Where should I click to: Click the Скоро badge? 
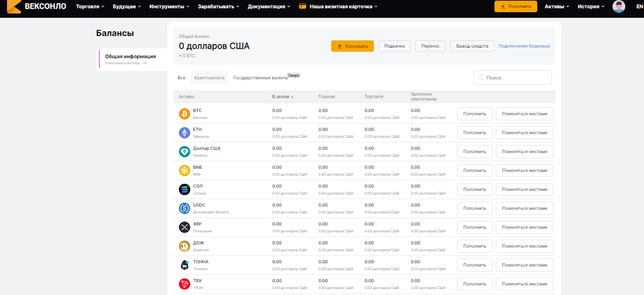pos(293,75)
